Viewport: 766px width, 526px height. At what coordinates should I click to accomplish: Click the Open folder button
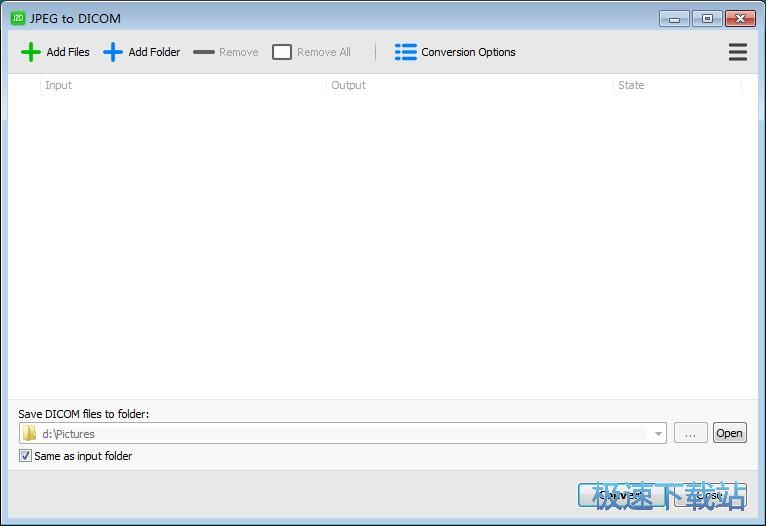(729, 433)
